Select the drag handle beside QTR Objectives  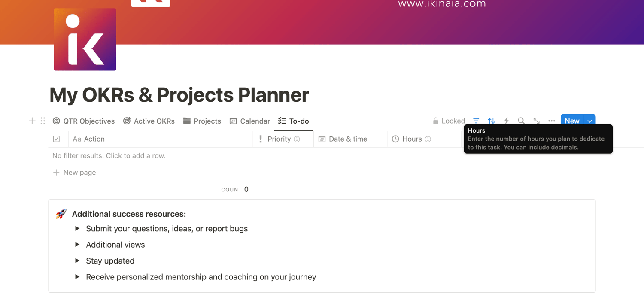(x=43, y=121)
